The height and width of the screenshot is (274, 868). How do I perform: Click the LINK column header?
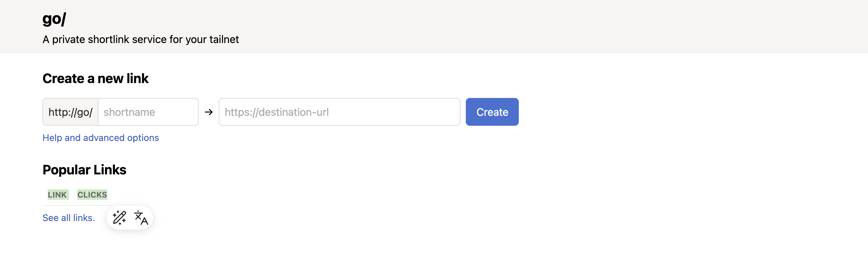tap(57, 195)
